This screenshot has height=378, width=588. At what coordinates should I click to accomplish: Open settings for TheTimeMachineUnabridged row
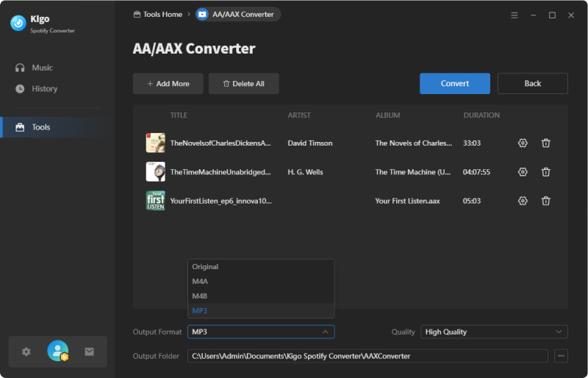pos(523,172)
